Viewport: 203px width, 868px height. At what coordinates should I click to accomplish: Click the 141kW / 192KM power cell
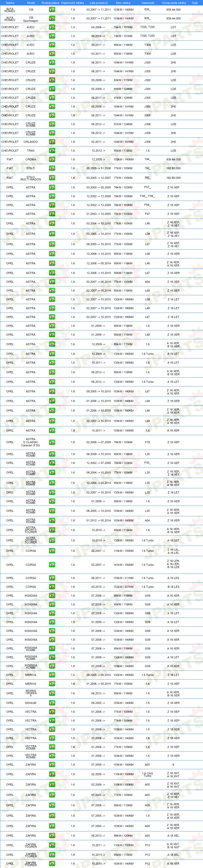tap(123, 565)
